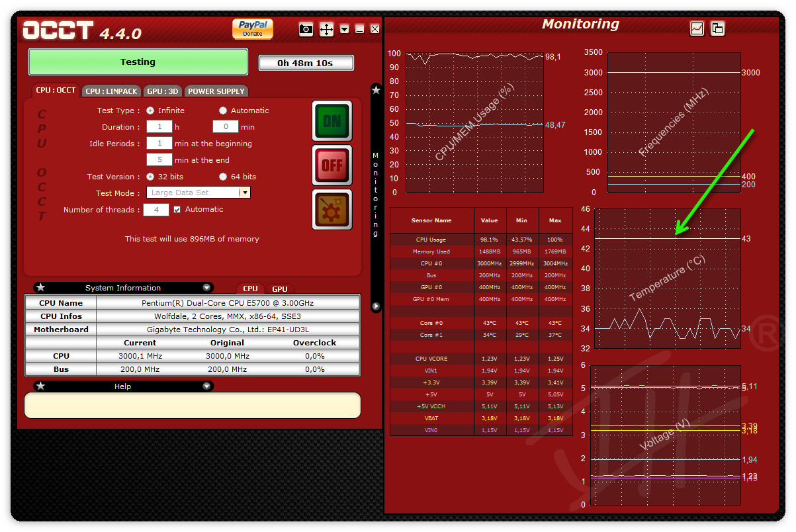This screenshot has width=796, height=532.
Task: Click the Max column header
Action: pyautogui.click(x=555, y=220)
